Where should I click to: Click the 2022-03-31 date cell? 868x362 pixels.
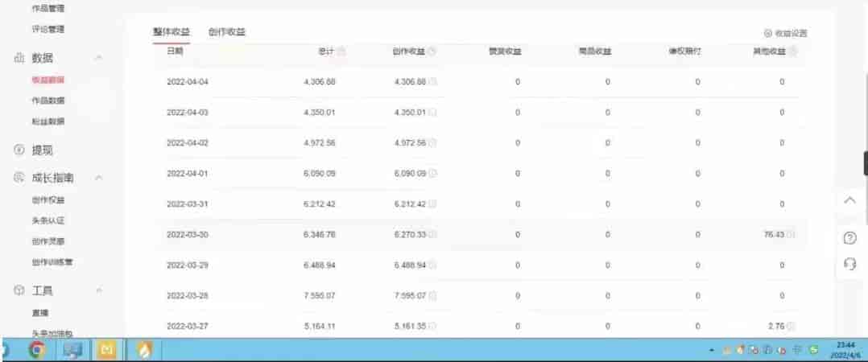pyautogui.click(x=188, y=204)
